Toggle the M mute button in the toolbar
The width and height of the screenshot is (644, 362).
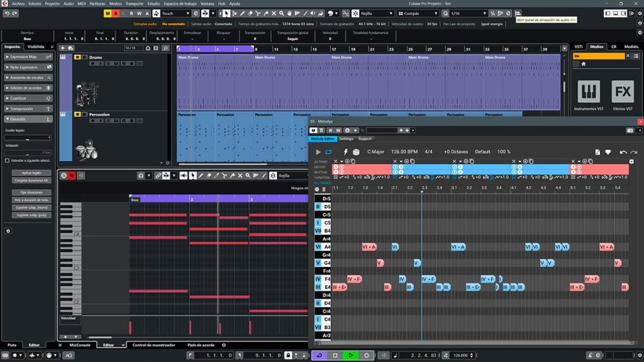tap(108, 13)
